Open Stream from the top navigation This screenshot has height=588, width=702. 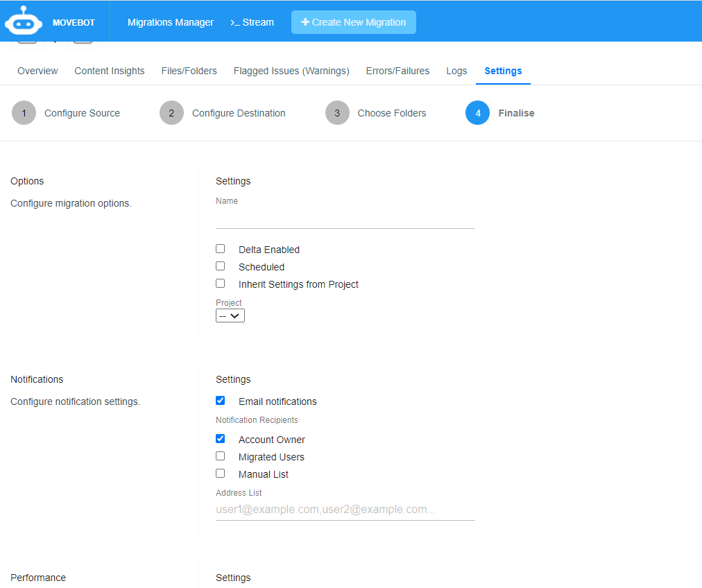pos(252,22)
